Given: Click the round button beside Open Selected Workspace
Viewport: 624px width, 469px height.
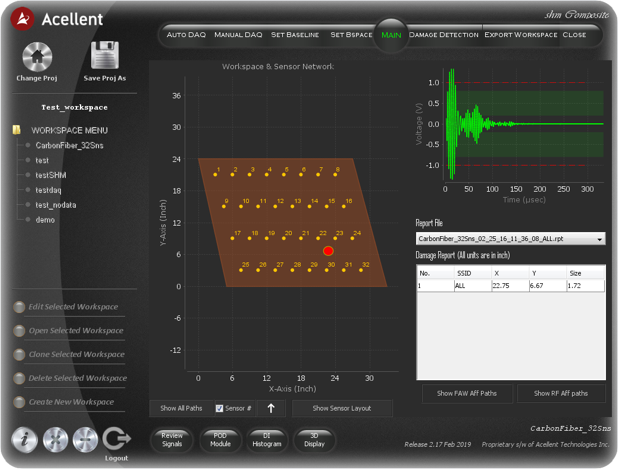Looking at the screenshot, I should pos(19,331).
